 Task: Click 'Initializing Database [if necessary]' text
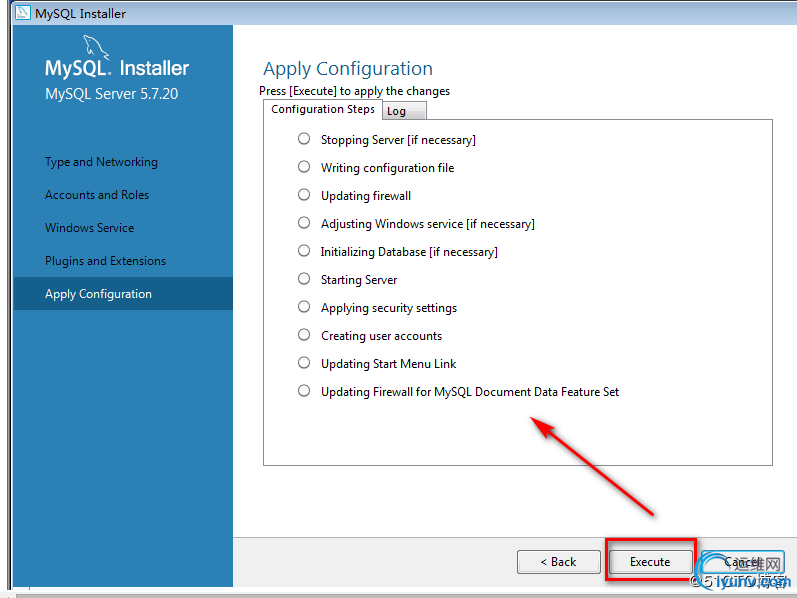pos(409,252)
